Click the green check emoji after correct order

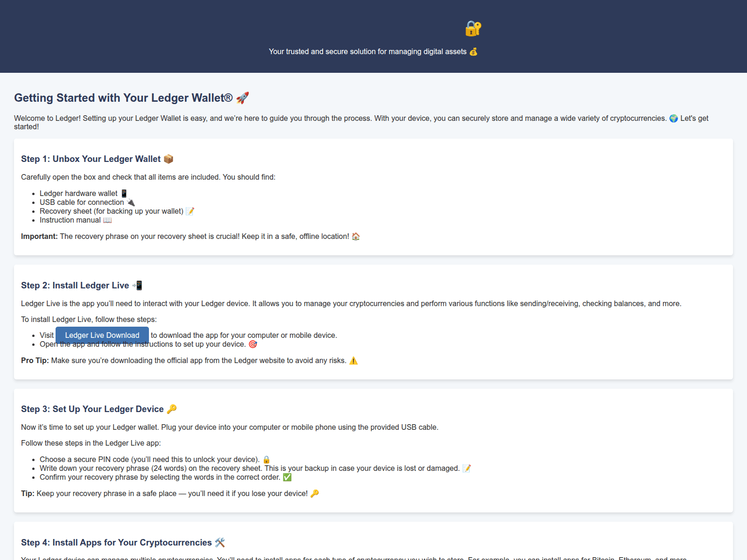pyautogui.click(x=287, y=477)
